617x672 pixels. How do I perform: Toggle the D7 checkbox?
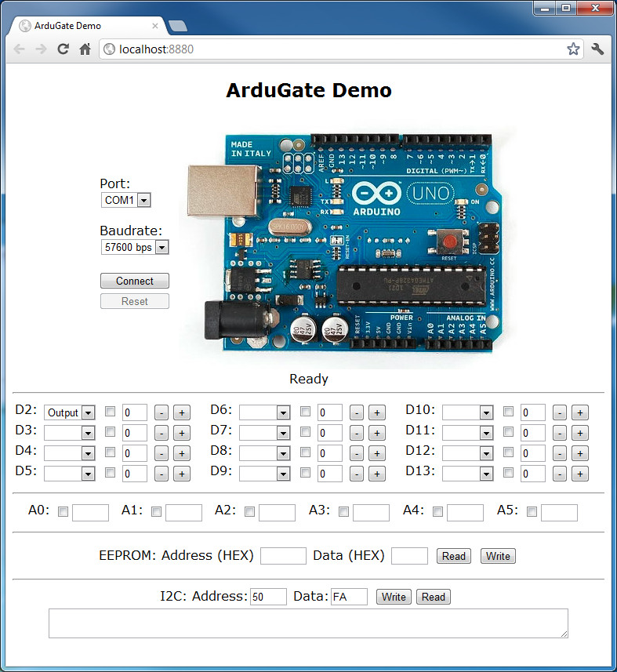click(x=305, y=431)
